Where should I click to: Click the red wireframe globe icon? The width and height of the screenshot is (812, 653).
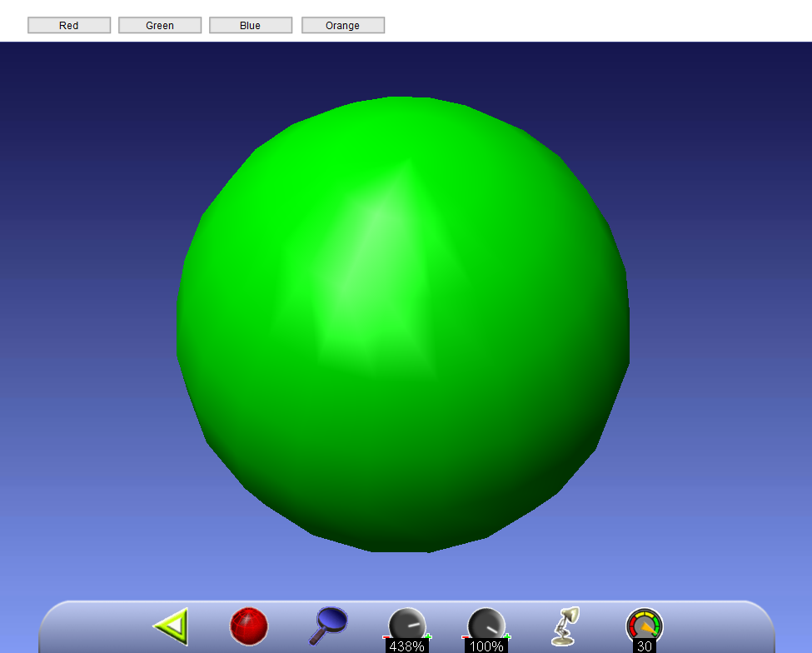[x=249, y=626]
